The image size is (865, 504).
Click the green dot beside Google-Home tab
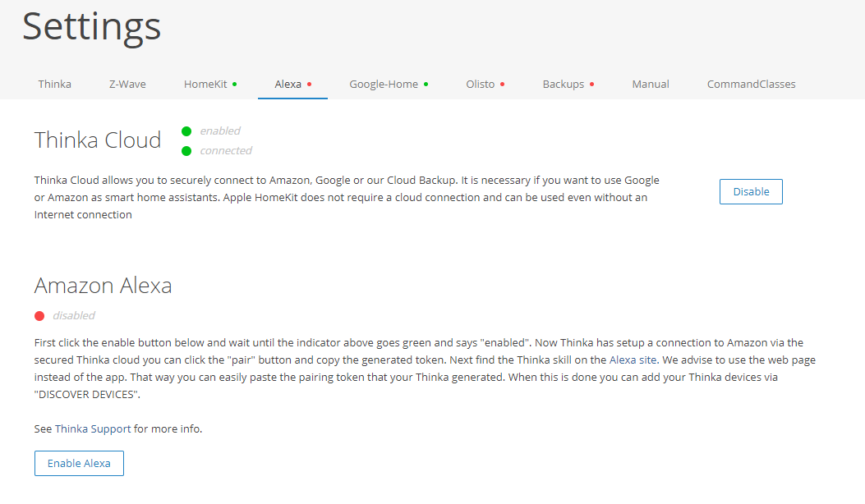pos(426,84)
